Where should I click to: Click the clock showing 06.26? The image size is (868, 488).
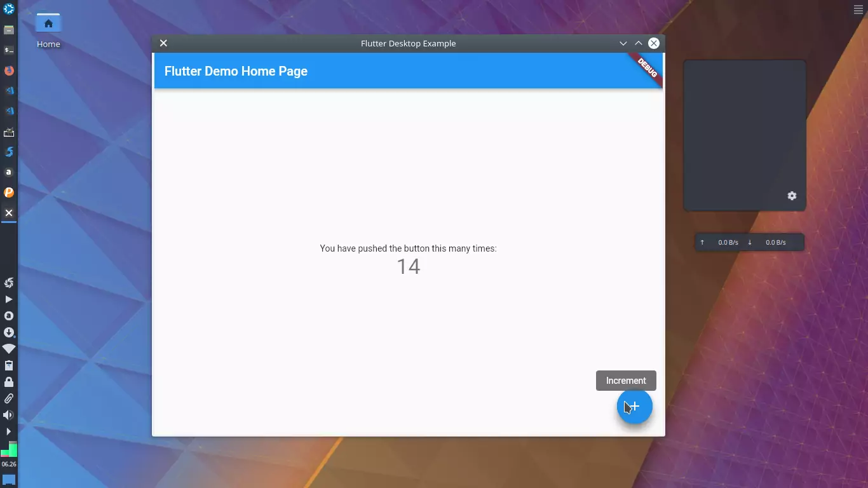click(x=8, y=463)
